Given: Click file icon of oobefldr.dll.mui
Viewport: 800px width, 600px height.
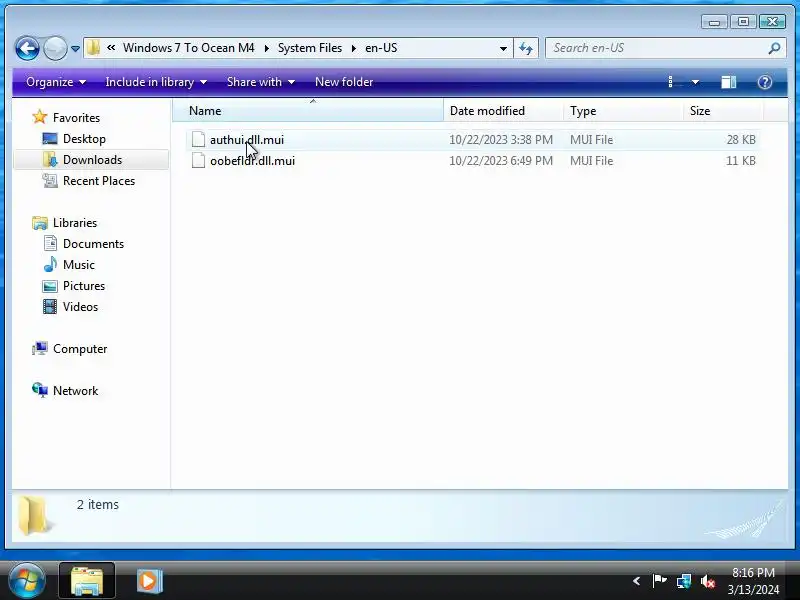Looking at the screenshot, I should [198, 160].
